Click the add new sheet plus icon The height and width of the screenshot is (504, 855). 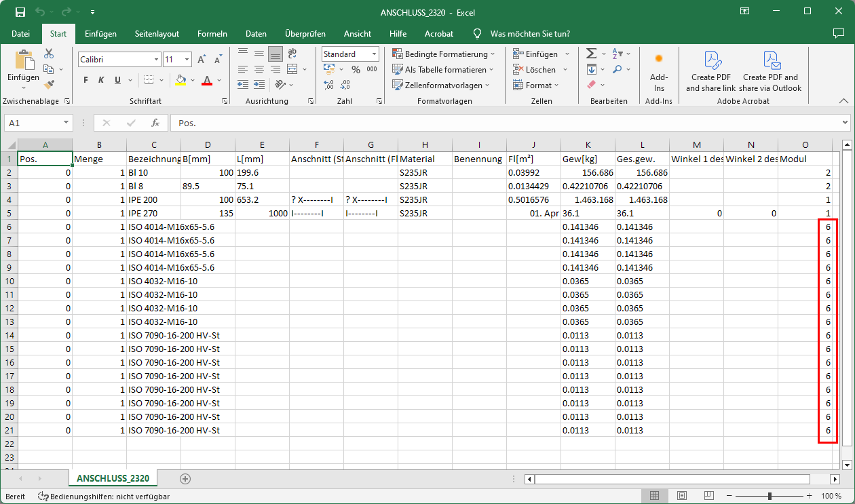coord(185,478)
